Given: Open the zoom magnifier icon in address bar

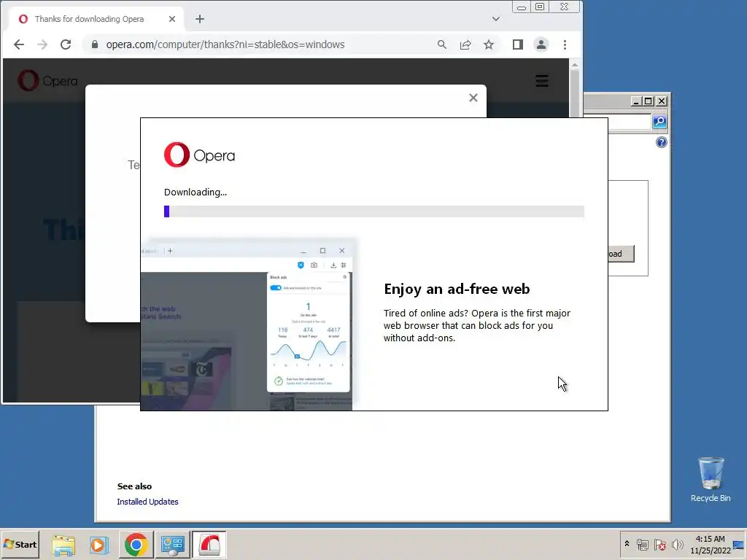Looking at the screenshot, I should point(441,44).
